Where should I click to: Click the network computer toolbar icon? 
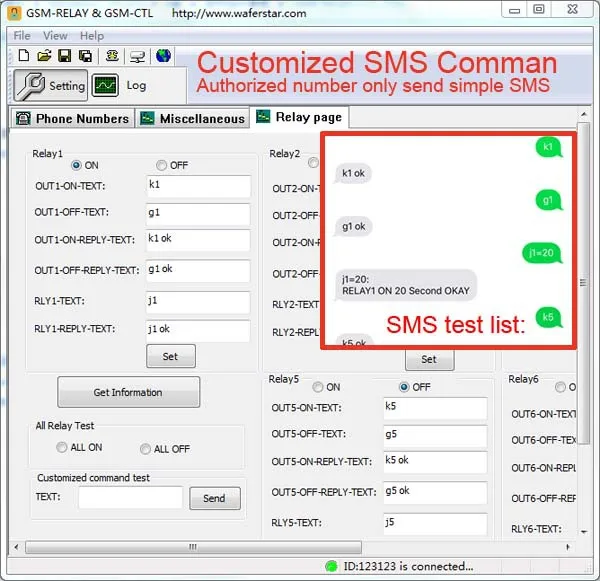[x=137, y=57]
